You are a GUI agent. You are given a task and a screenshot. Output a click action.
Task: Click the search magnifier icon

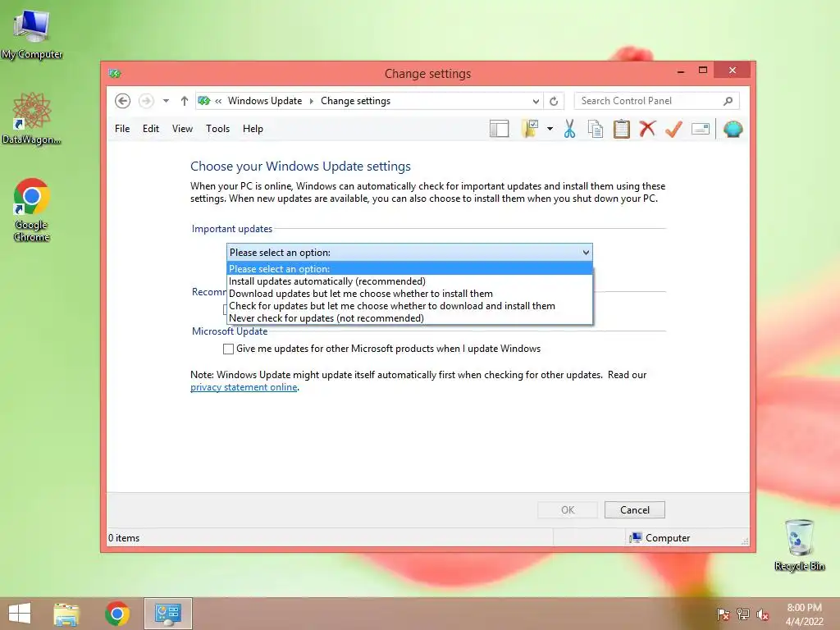[x=728, y=101]
